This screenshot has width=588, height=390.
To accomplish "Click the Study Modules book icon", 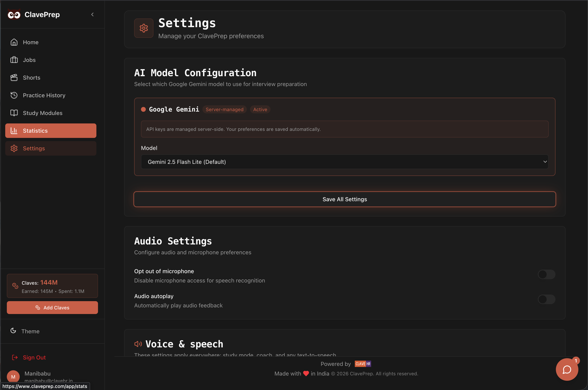I will (x=14, y=113).
